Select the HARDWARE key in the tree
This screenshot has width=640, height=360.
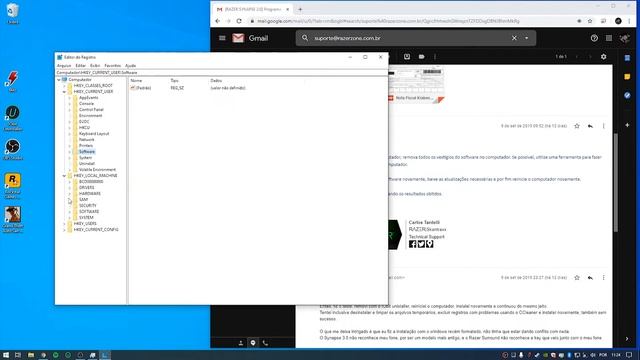pos(90,193)
